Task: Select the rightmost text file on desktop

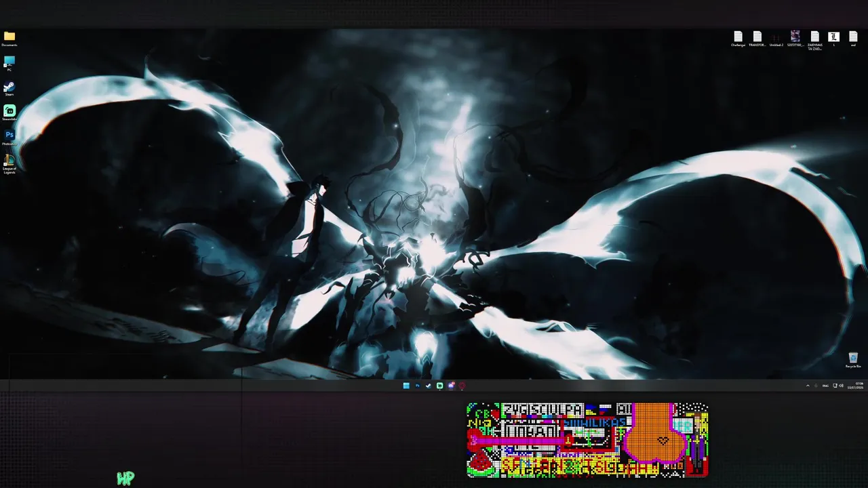Action: coord(853,39)
